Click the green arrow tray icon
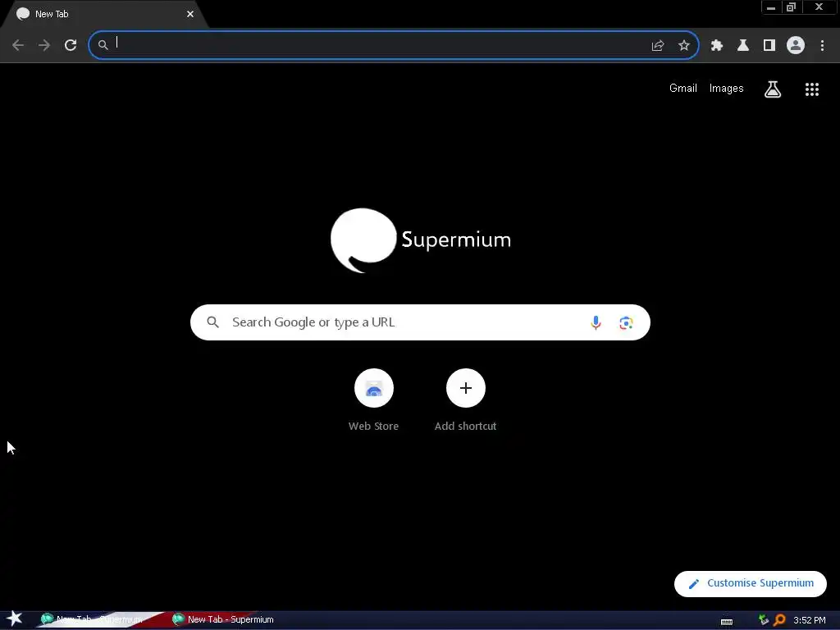840x630 pixels. tap(764, 620)
